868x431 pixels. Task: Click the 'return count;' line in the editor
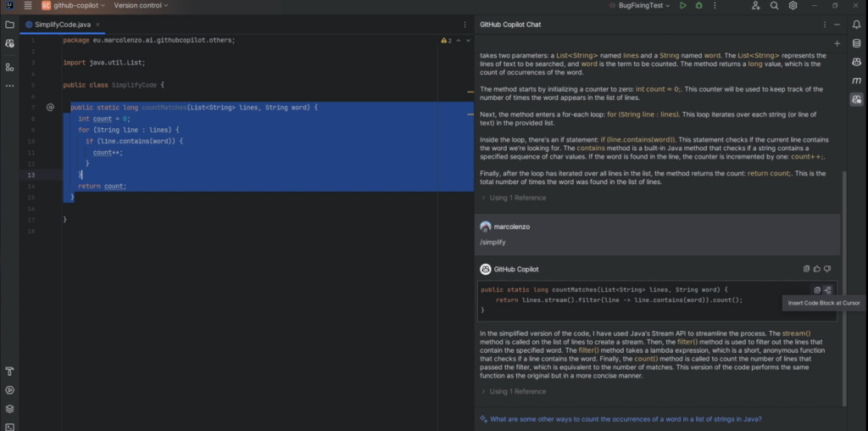pyautogui.click(x=102, y=186)
